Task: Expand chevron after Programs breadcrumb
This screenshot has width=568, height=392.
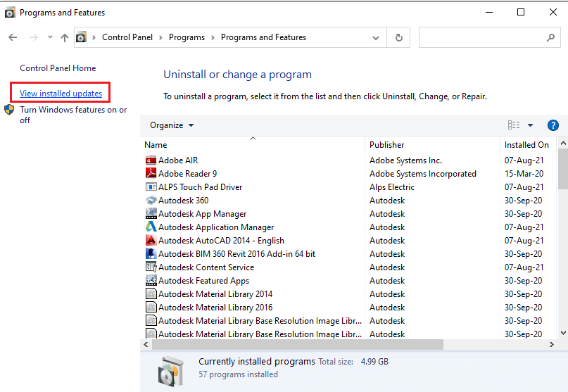Action: (x=213, y=38)
